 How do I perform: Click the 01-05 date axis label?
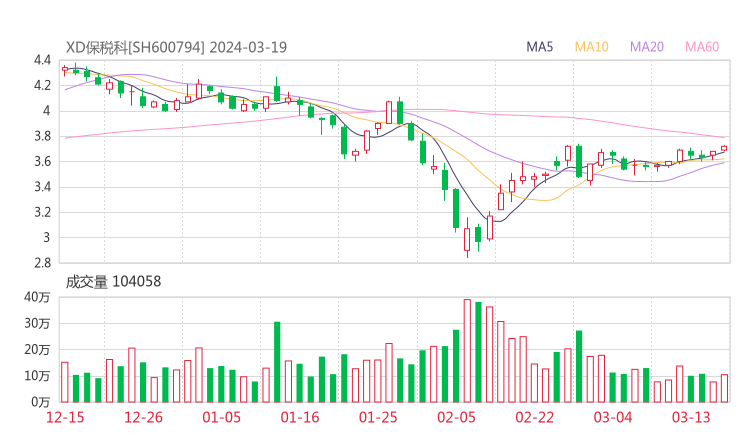221,417
